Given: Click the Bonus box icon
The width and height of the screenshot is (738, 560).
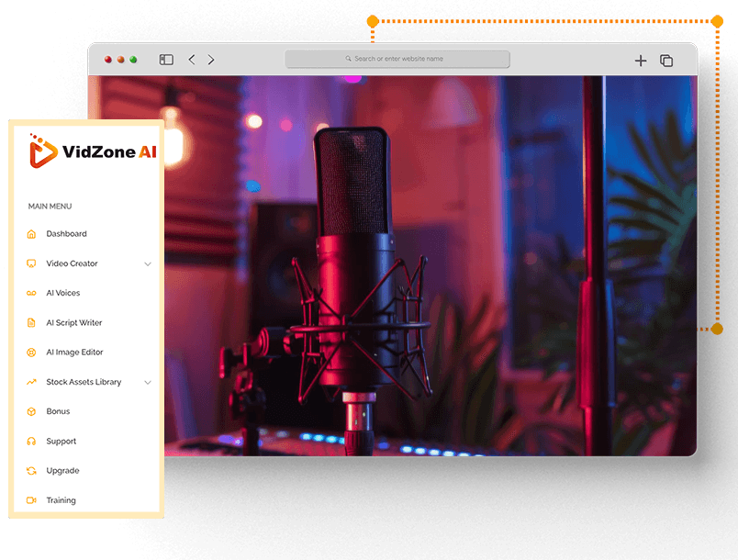Looking at the screenshot, I should (31, 412).
